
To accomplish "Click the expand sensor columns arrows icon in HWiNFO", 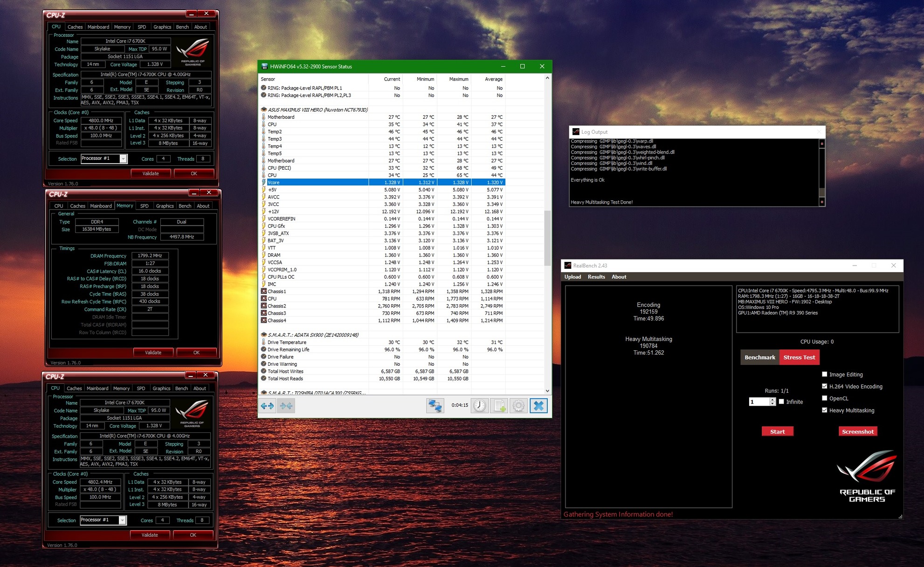I will (x=267, y=406).
